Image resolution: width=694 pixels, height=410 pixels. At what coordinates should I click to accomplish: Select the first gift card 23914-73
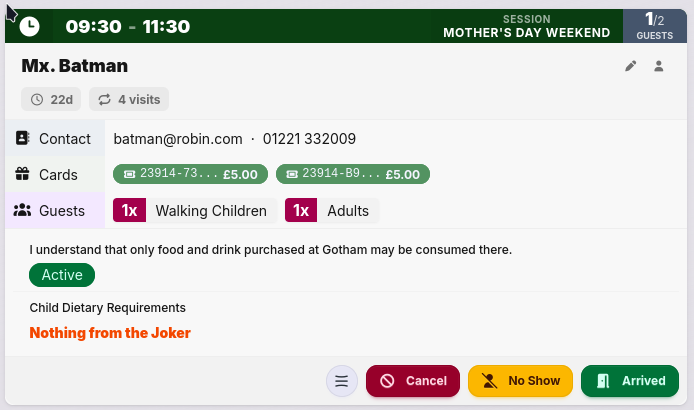190,174
